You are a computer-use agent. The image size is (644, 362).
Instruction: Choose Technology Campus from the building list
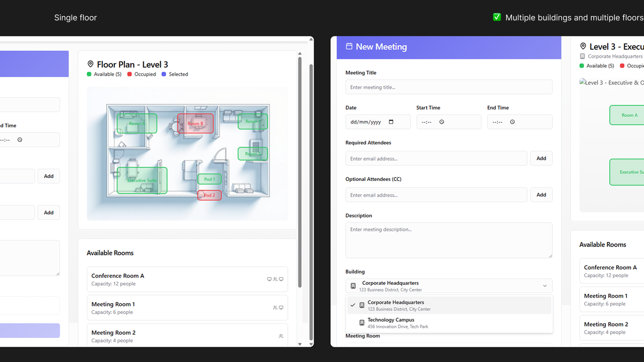(x=449, y=323)
